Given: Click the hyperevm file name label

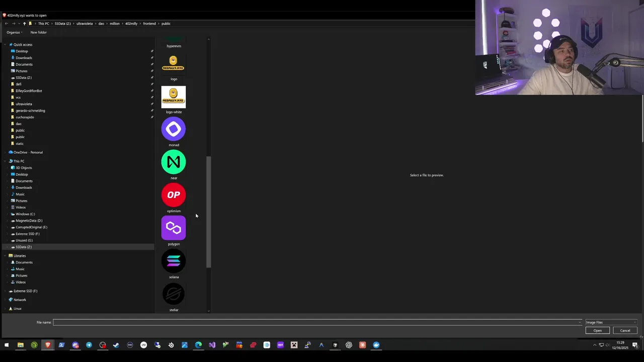Looking at the screenshot, I should tap(174, 46).
